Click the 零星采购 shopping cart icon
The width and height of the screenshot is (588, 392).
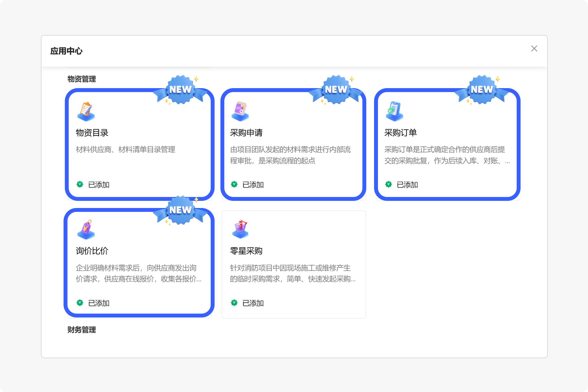240,230
